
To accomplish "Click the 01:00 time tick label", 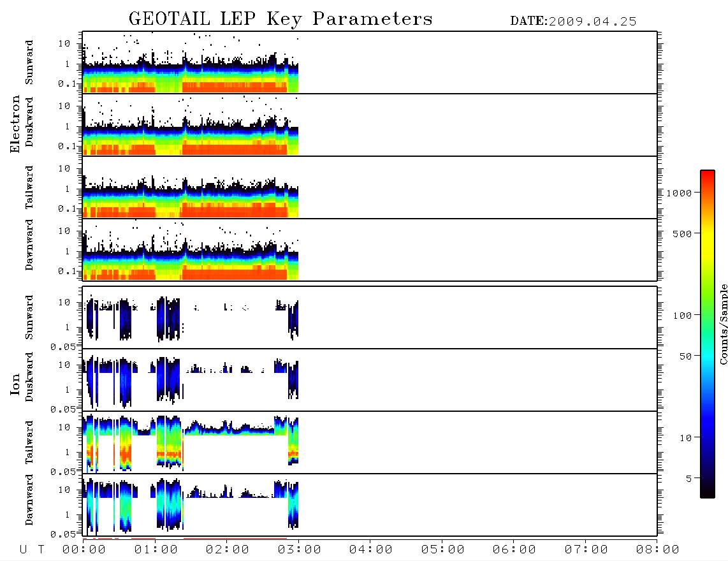I will 156,550.
